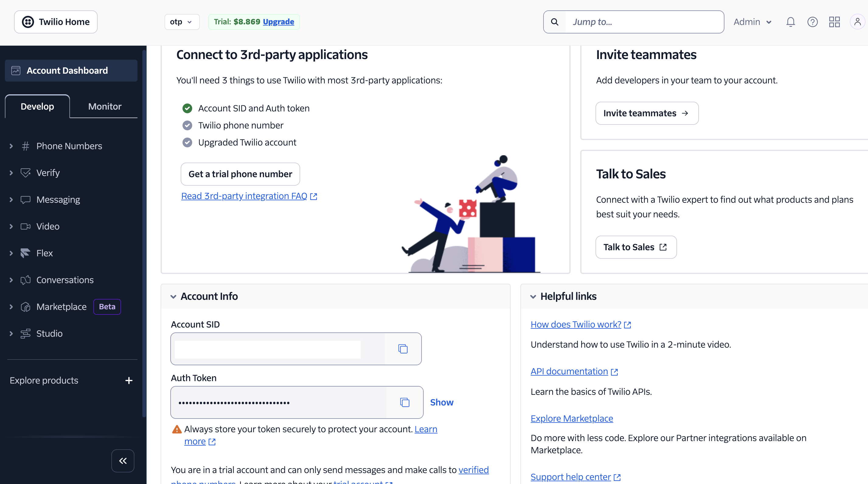Expand the Verify menu chevron

tap(11, 173)
